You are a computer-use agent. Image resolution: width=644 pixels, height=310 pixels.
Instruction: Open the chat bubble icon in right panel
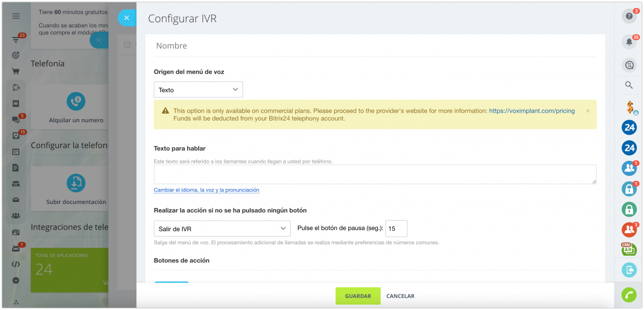tap(629, 65)
